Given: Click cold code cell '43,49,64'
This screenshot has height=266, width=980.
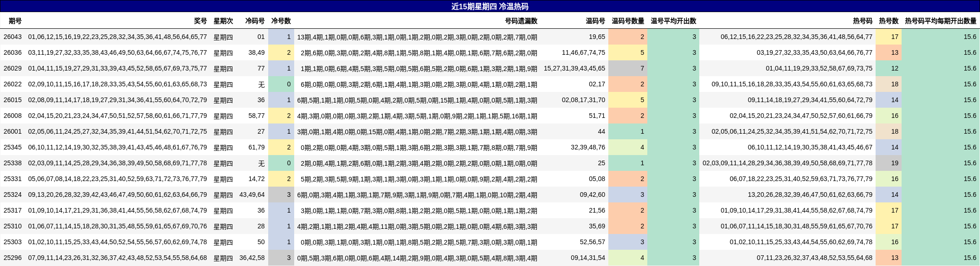Looking at the screenshot, I should 252,195.
